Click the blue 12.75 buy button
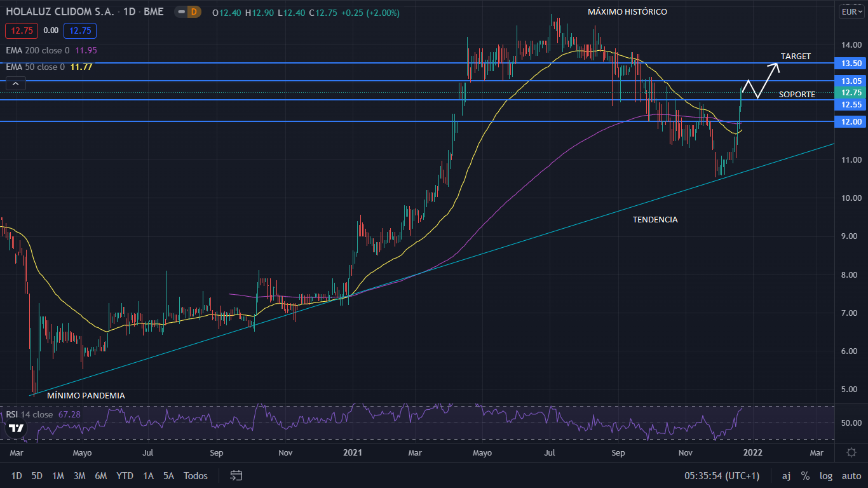 point(79,30)
